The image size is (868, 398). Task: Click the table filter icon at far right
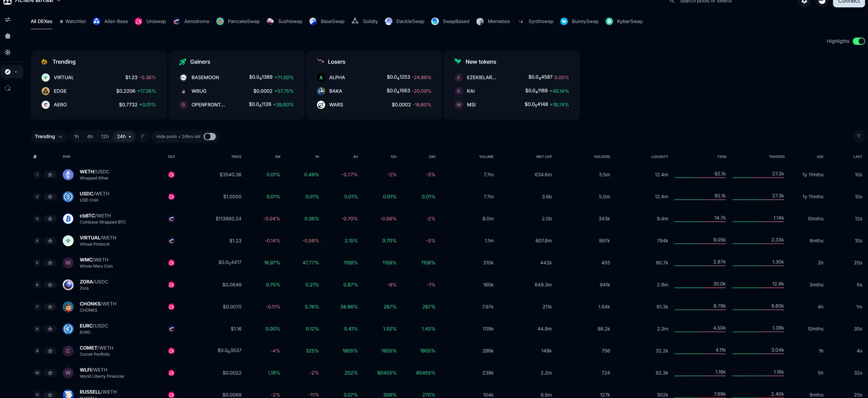(859, 136)
